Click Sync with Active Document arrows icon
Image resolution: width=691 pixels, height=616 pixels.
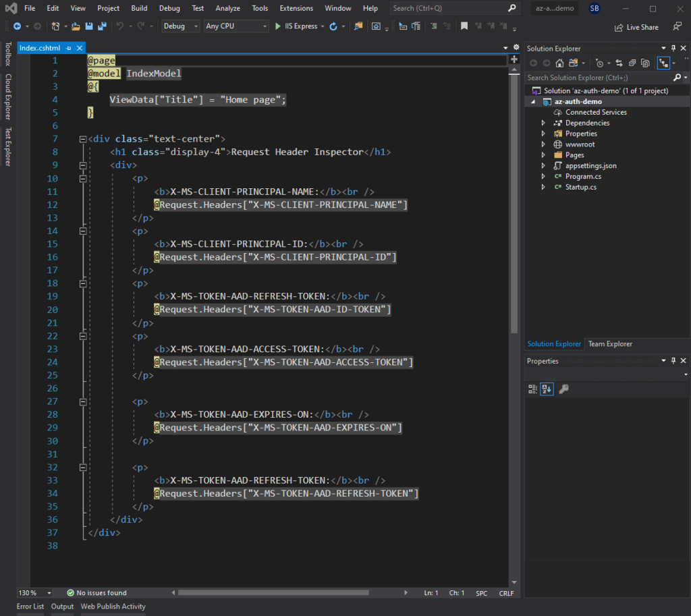pyautogui.click(x=619, y=63)
